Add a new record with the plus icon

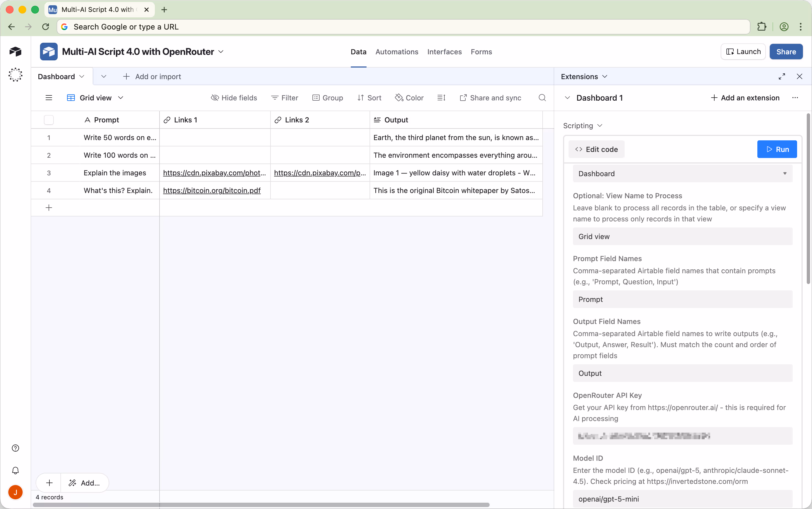point(49,207)
